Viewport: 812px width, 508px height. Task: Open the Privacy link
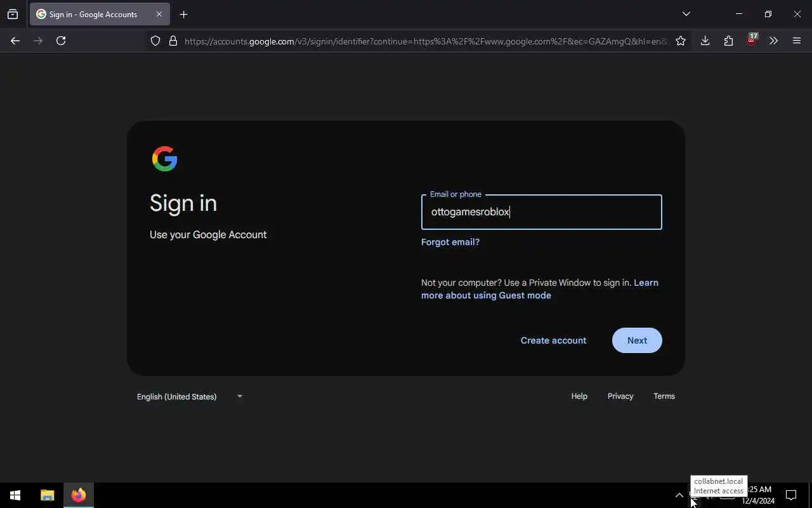click(620, 396)
